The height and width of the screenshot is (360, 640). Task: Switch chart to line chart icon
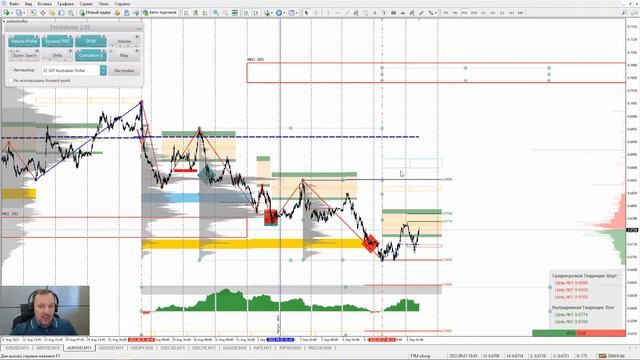(205, 13)
